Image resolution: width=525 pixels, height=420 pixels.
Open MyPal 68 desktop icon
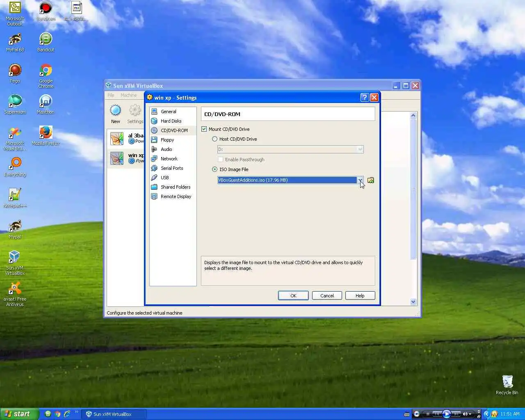click(15, 43)
